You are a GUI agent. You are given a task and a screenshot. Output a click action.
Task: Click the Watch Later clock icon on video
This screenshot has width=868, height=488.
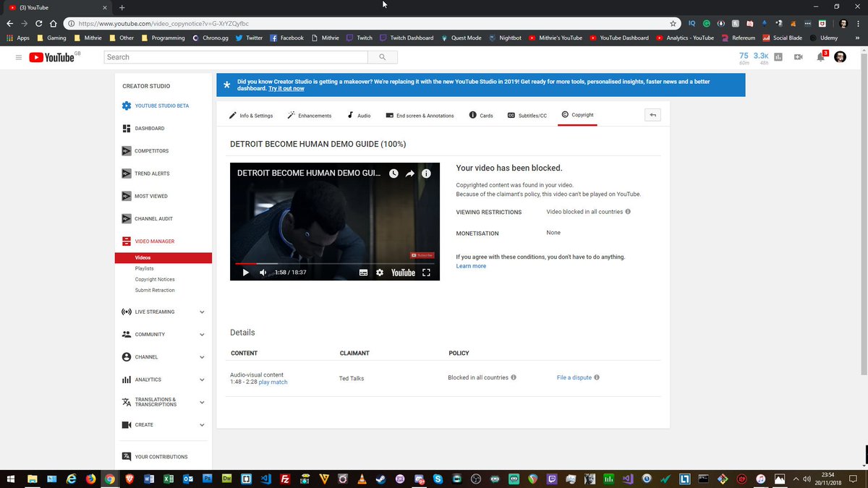click(393, 174)
